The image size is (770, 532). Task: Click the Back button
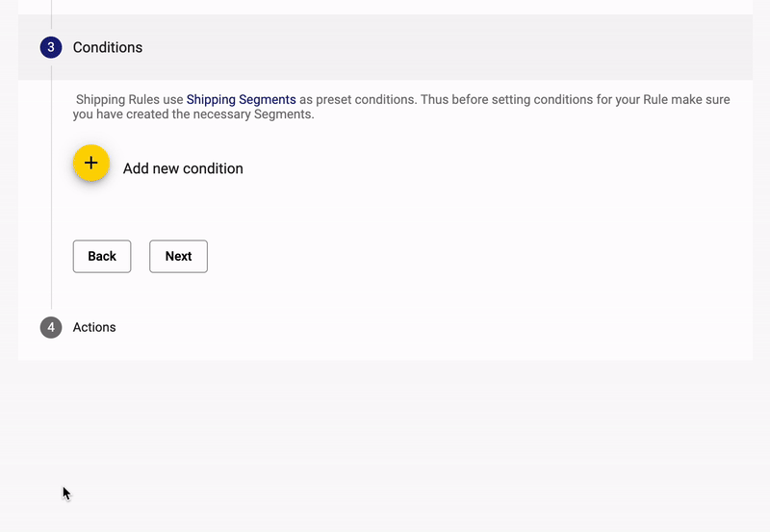tap(102, 256)
